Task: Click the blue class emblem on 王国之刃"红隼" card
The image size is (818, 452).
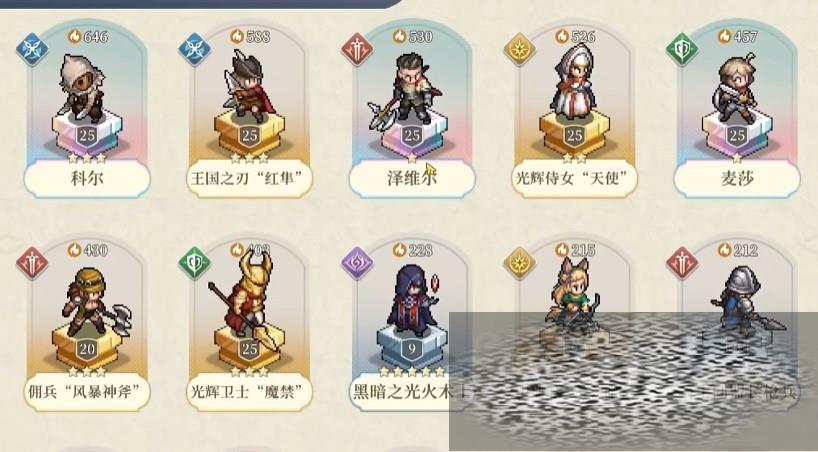Action: (x=195, y=50)
